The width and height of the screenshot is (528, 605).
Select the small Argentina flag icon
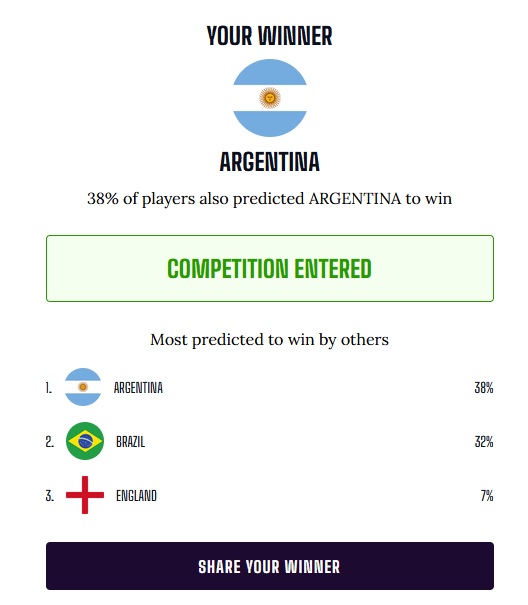pos(83,387)
